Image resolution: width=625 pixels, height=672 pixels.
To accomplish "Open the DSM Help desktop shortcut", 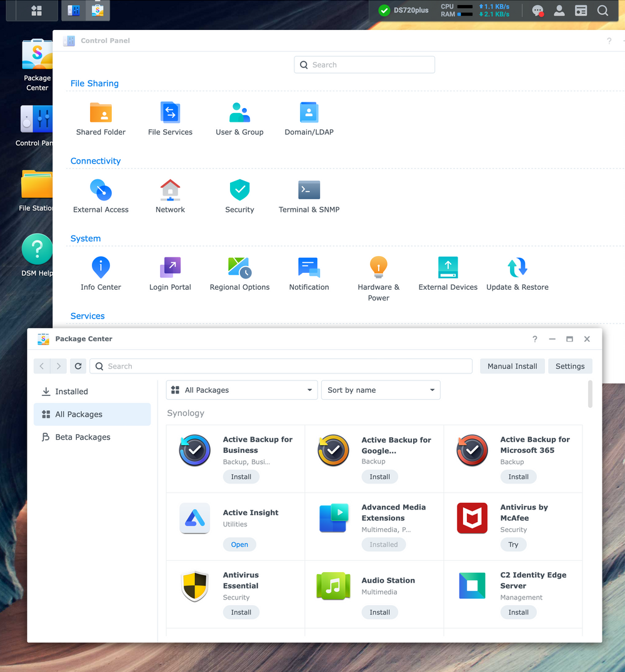I will (37, 255).
